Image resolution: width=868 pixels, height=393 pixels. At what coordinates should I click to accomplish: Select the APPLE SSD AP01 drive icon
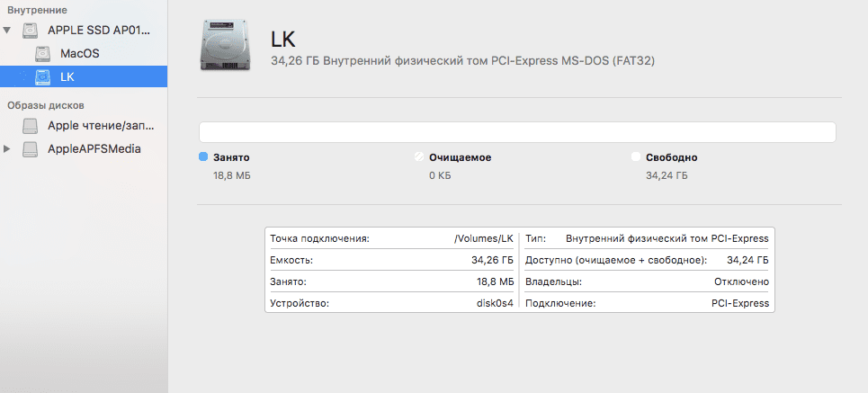pyautogui.click(x=31, y=31)
